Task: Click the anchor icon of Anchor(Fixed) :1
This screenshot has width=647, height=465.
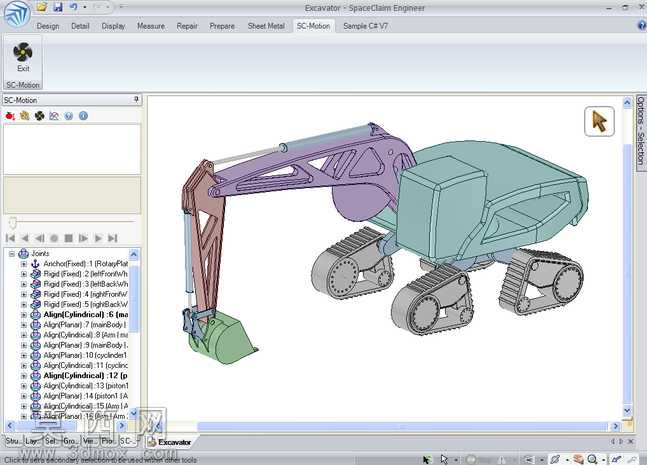Action: click(x=35, y=264)
